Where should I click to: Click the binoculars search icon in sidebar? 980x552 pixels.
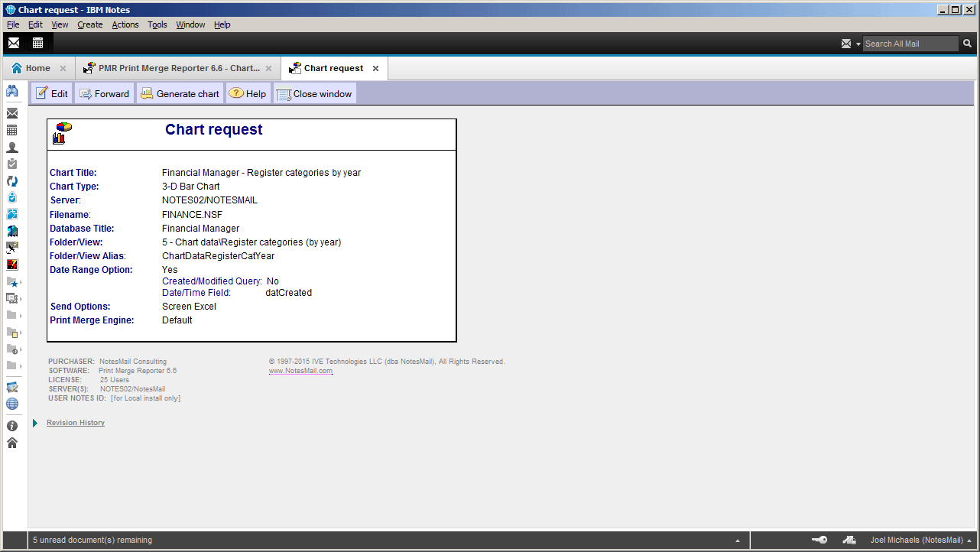[x=12, y=91]
